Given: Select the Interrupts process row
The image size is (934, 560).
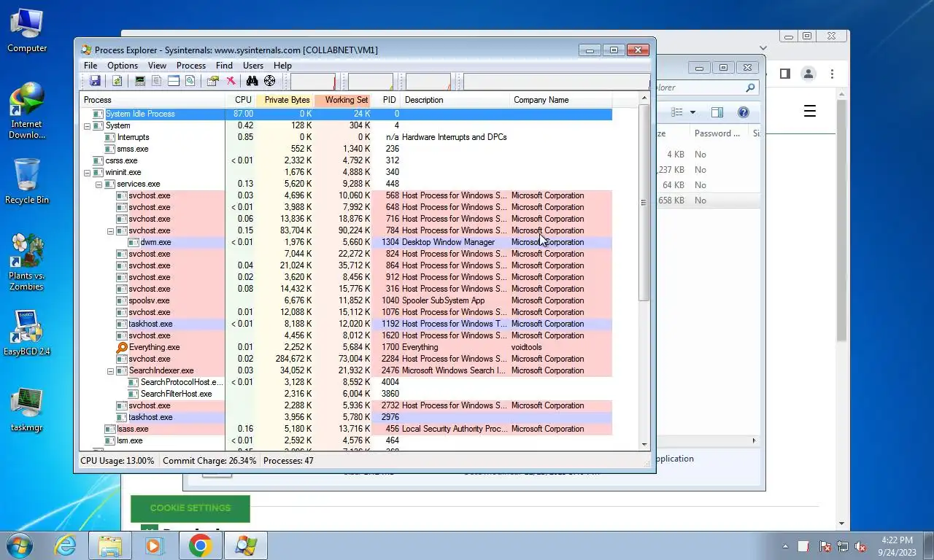Looking at the screenshot, I should pyautogui.click(x=346, y=137).
